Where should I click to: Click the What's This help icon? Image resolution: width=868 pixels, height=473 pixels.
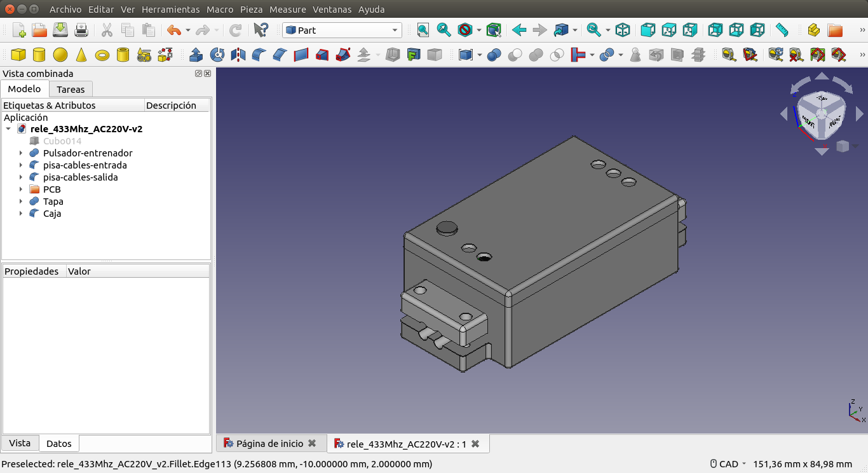(261, 30)
